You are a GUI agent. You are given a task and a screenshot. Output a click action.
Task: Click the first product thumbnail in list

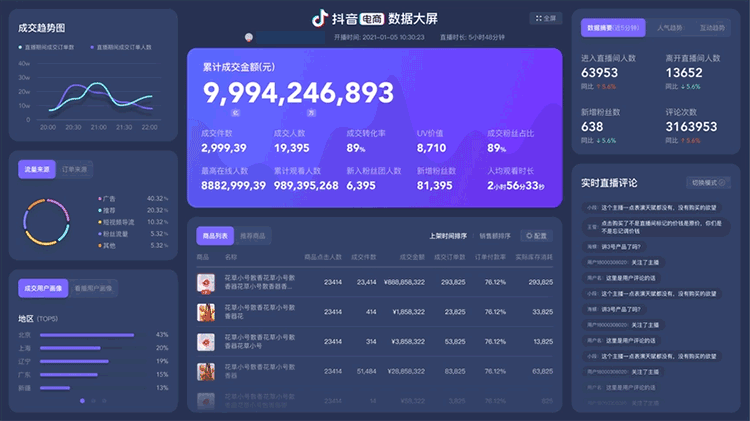pos(206,283)
